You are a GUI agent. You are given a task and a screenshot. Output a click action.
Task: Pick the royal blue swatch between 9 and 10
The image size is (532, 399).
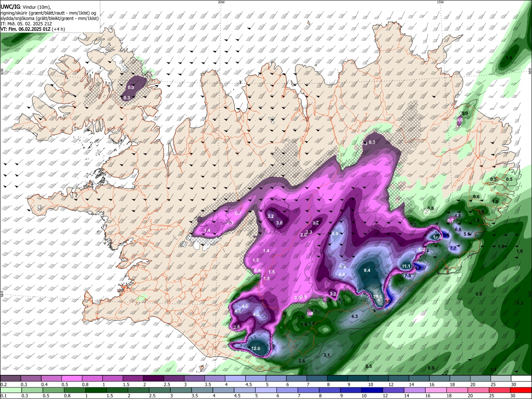pos(350,390)
